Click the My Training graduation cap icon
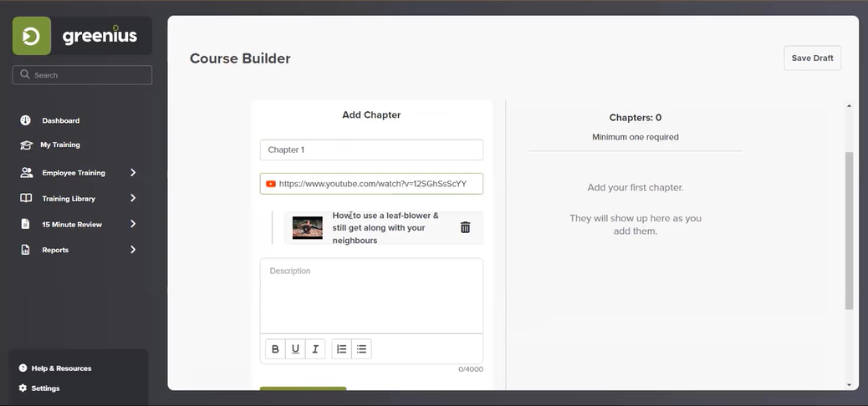Screen dimensions: 868x406 (x=26, y=145)
